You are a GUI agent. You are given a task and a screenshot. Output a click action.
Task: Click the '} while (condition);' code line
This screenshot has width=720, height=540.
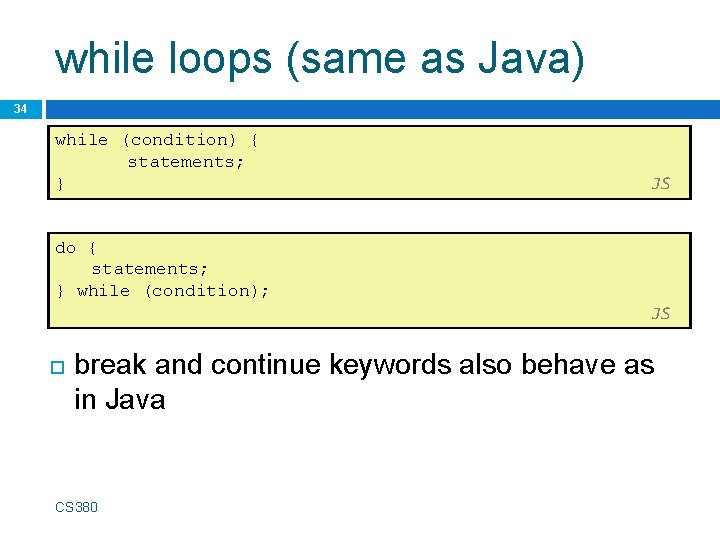pyautogui.click(x=163, y=291)
